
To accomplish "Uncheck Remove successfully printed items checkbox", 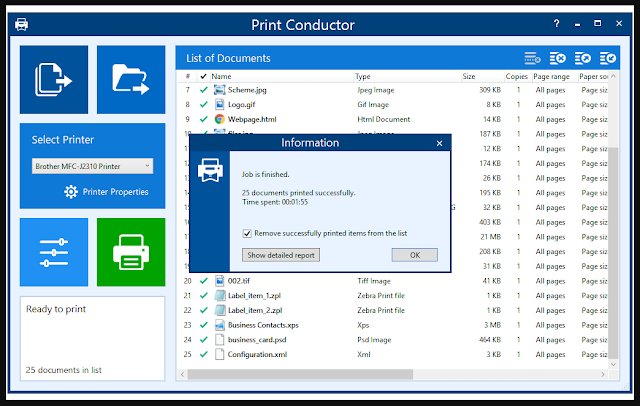I will point(247,233).
